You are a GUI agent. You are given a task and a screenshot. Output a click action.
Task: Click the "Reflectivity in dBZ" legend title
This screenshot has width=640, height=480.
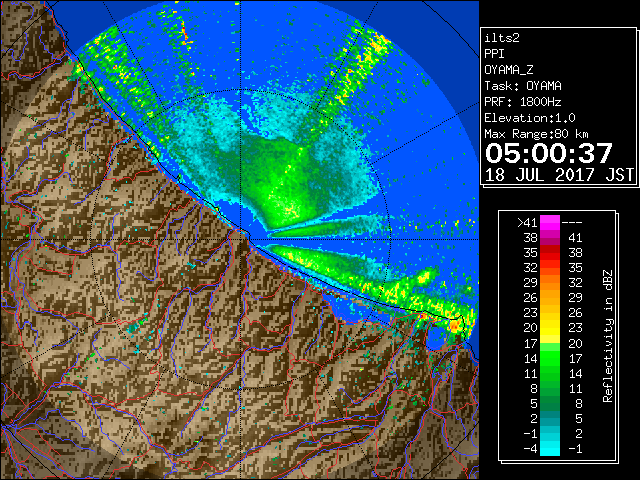pyautogui.click(x=607, y=336)
